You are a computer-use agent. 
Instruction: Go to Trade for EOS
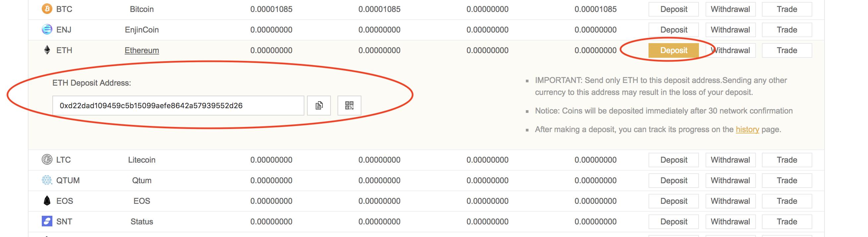(786, 201)
